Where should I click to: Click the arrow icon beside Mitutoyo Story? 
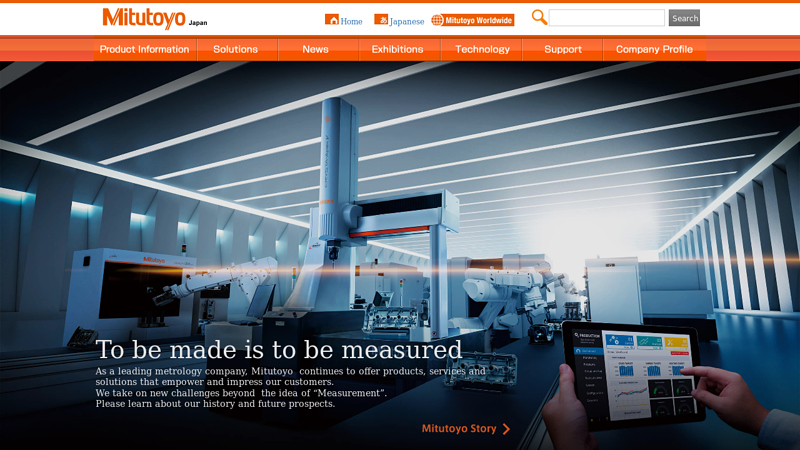[506, 429]
